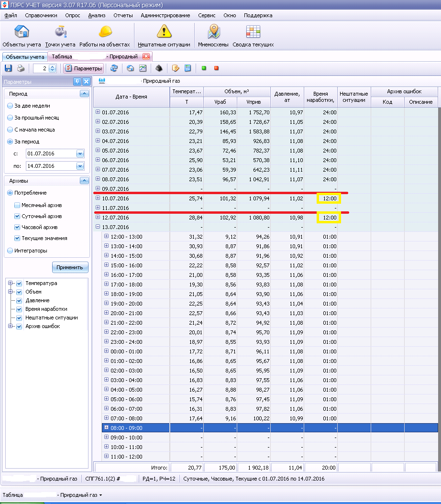This screenshot has height=504, width=441.
Task: Collapse the 13.07.2016 row
Action: [x=98, y=227]
